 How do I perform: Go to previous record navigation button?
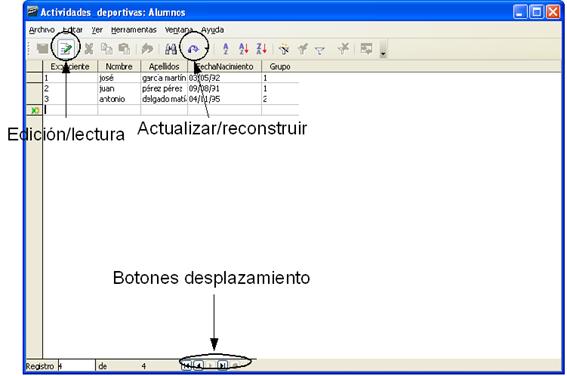pyautogui.click(x=199, y=366)
